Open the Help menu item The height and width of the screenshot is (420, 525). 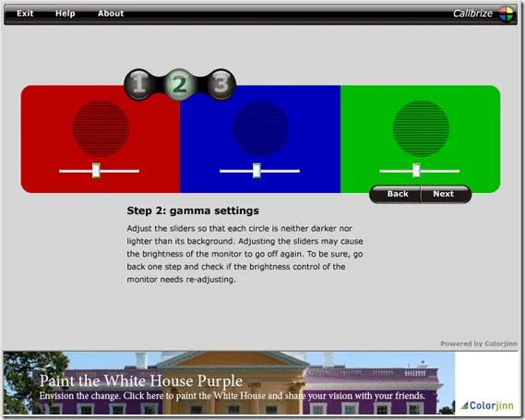[65, 14]
